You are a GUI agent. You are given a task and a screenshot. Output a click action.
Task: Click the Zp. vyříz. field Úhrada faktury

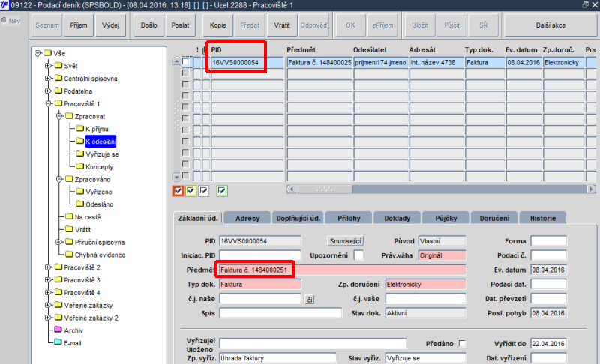(277, 358)
